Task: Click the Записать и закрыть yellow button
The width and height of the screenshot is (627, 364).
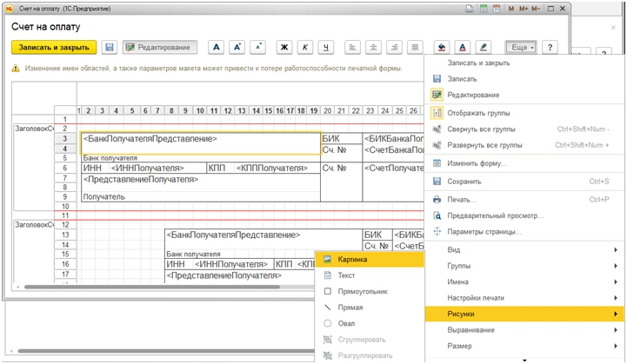Action: click(x=52, y=47)
